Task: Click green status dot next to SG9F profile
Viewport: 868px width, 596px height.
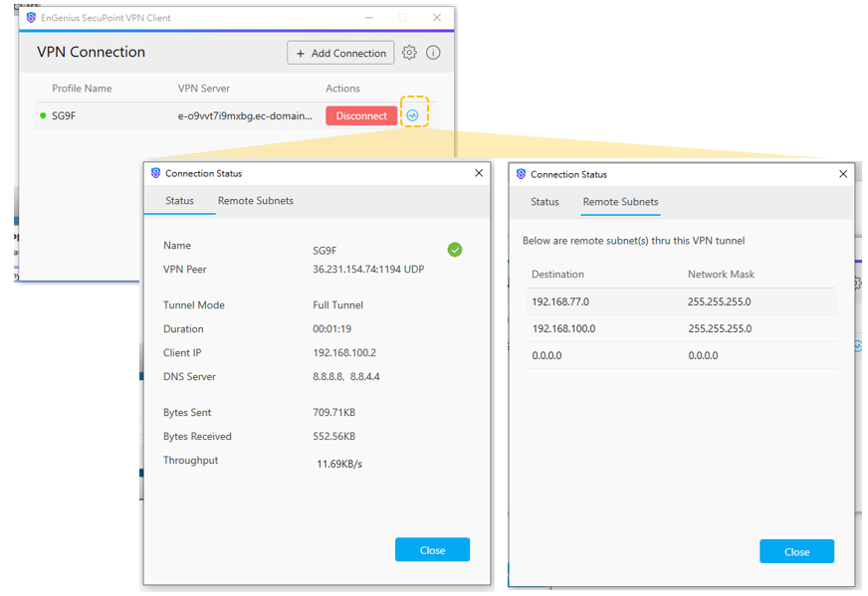Action: pos(43,115)
